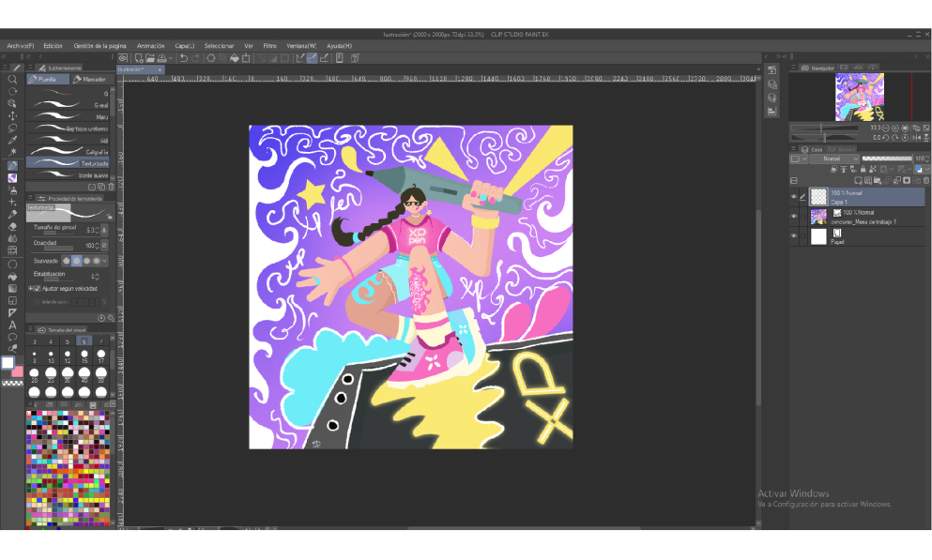Zoom out in the Navigator panel
Image resolution: width=932 pixels, height=560 pixels.
tap(886, 128)
